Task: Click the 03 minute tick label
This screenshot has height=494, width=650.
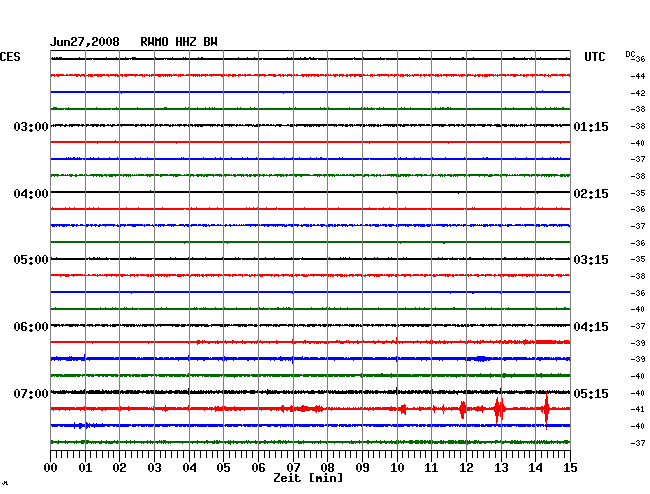Action: (x=154, y=467)
